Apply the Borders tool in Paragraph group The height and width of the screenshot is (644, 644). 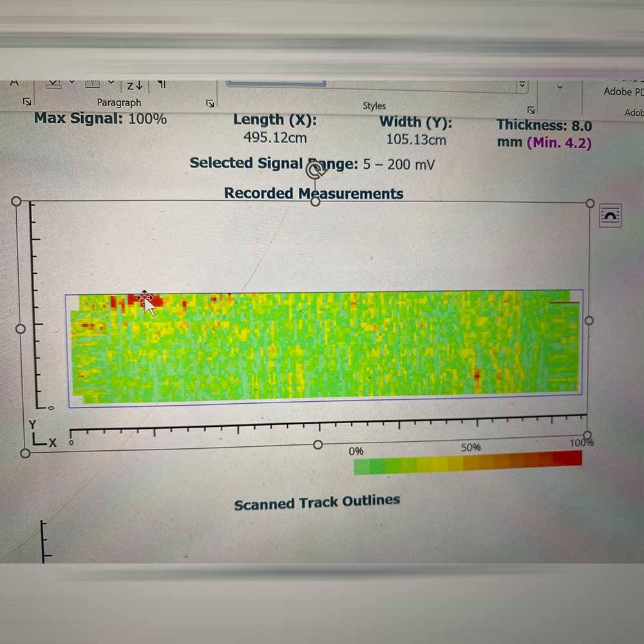tap(92, 84)
